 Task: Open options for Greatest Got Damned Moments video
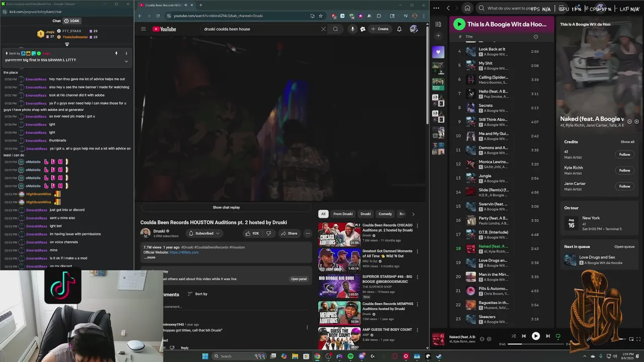(417, 251)
